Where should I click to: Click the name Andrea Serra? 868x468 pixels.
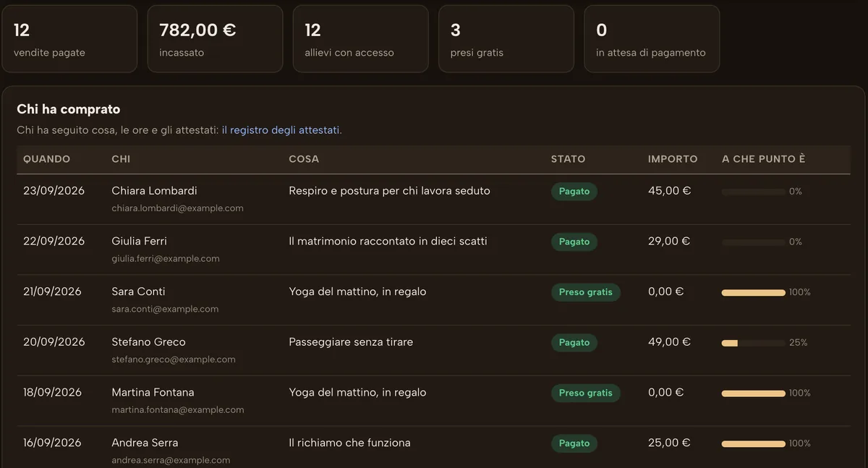coord(145,443)
